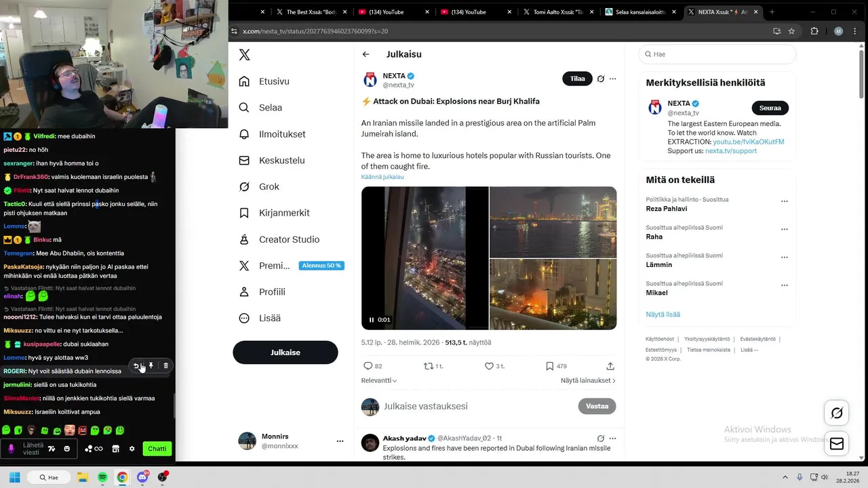Share the NEXTA post
Viewport: 868px width, 488px height.
click(x=610, y=366)
